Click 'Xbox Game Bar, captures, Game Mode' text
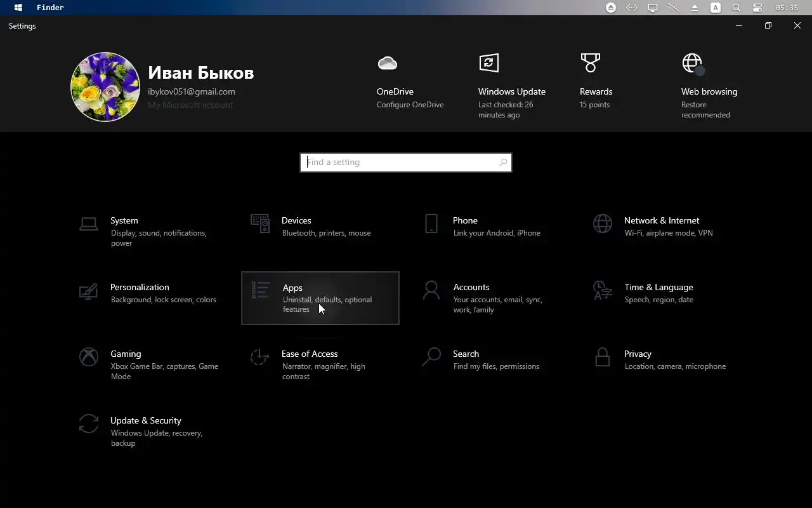 pos(164,371)
